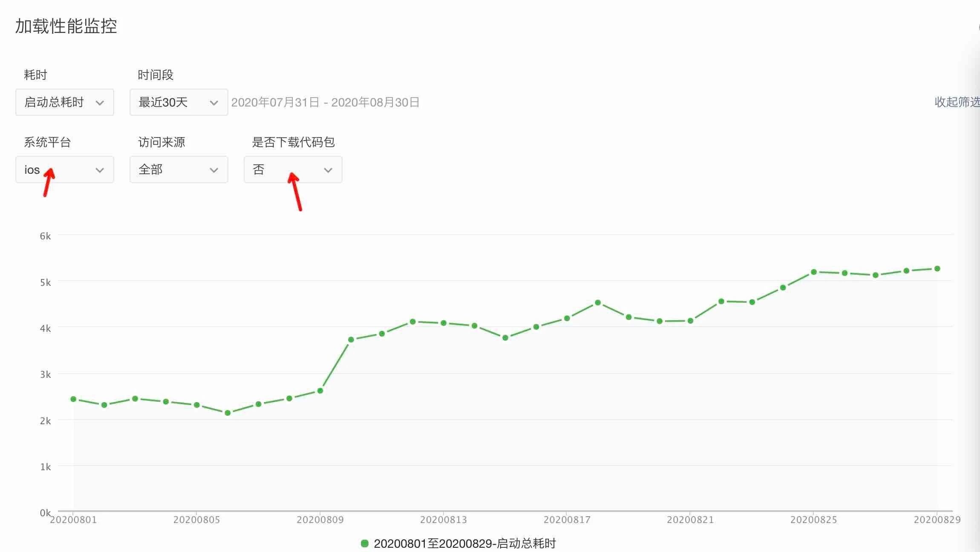The image size is (980, 552).
Task: Click the data point at 20200813
Action: pyautogui.click(x=444, y=323)
